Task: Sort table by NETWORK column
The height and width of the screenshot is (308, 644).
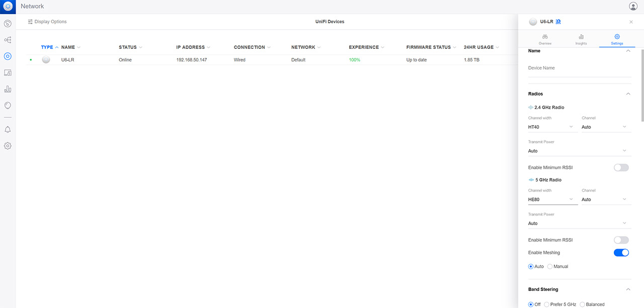Action: pyautogui.click(x=306, y=47)
